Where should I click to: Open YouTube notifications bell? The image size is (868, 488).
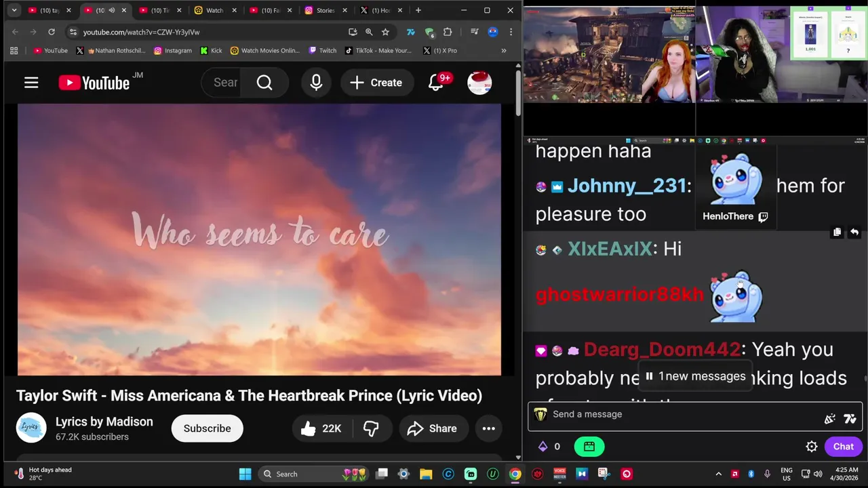436,83
